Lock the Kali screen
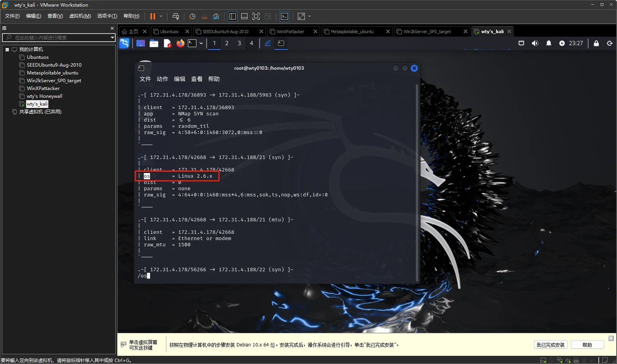 (596, 43)
